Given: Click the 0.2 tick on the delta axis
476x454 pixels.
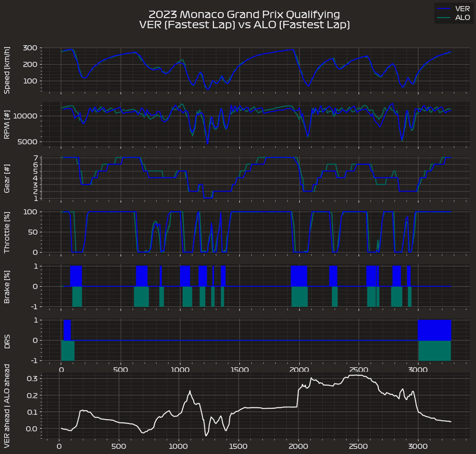Looking at the screenshot, I should (32, 395).
